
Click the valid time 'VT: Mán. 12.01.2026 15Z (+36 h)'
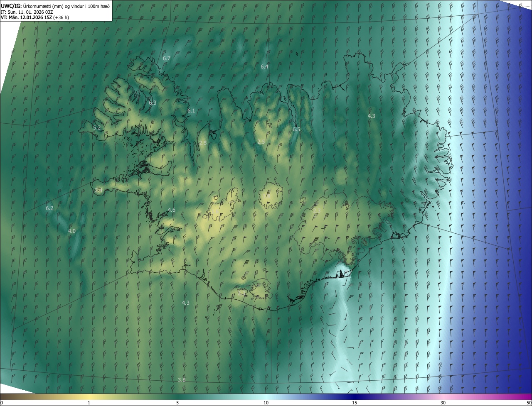[x=35, y=17]
